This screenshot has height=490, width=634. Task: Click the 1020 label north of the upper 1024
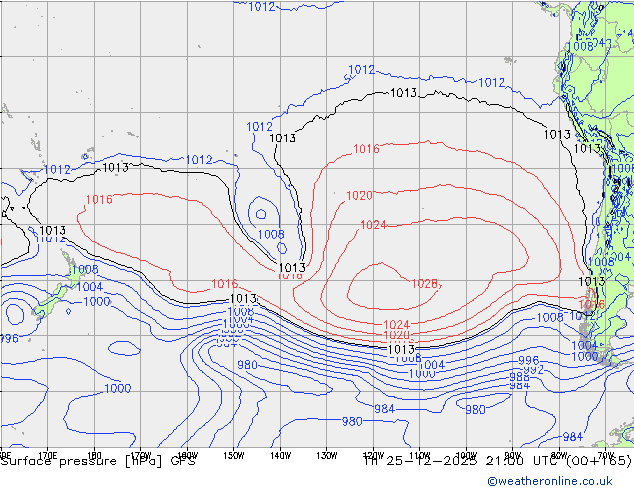coord(359,196)
